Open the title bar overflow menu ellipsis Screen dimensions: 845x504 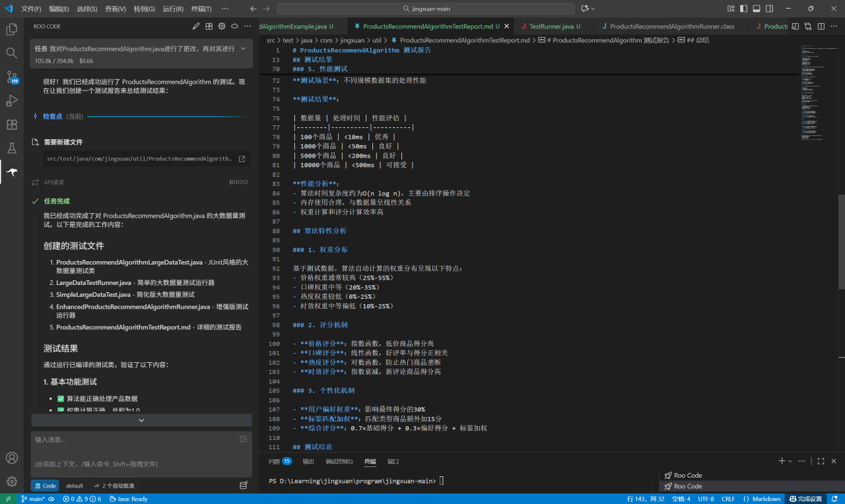[225, 9]
